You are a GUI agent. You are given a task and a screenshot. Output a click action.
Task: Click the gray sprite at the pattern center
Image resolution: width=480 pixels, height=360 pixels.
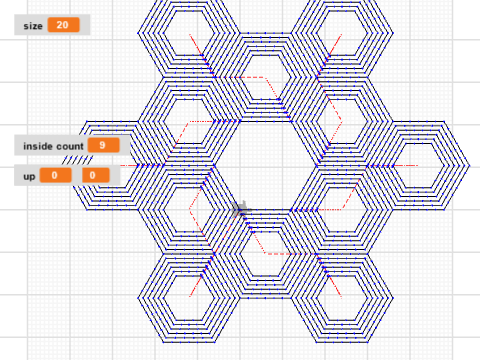pyautogui.click(x=241, y=209)
